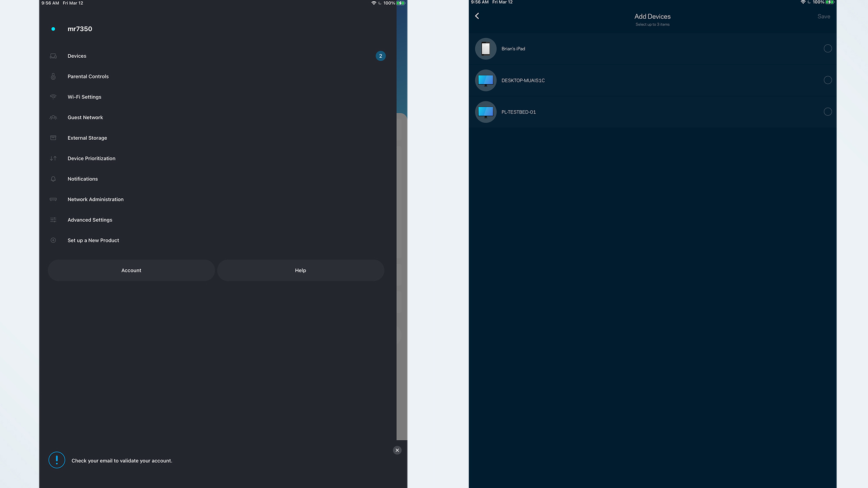This screenshot has width=868, height=488.
Task: Open Notifications menu item
Action: tap(217, 179)
